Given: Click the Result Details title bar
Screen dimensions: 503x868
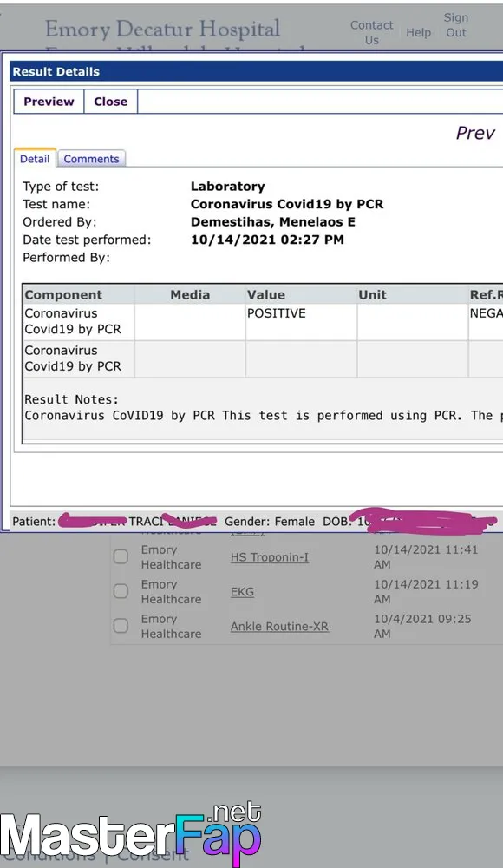Looking at the screenshot, I should (x=257, y=71).
